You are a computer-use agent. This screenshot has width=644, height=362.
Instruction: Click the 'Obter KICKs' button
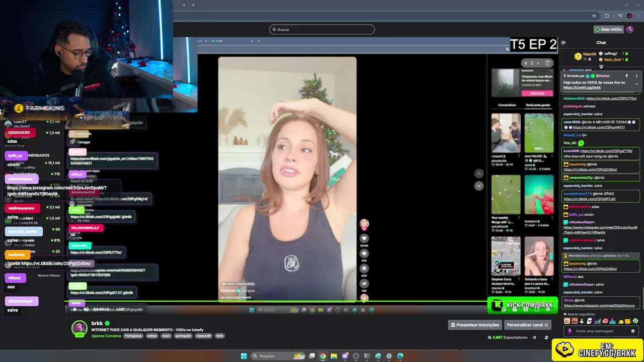coord(608,29)
